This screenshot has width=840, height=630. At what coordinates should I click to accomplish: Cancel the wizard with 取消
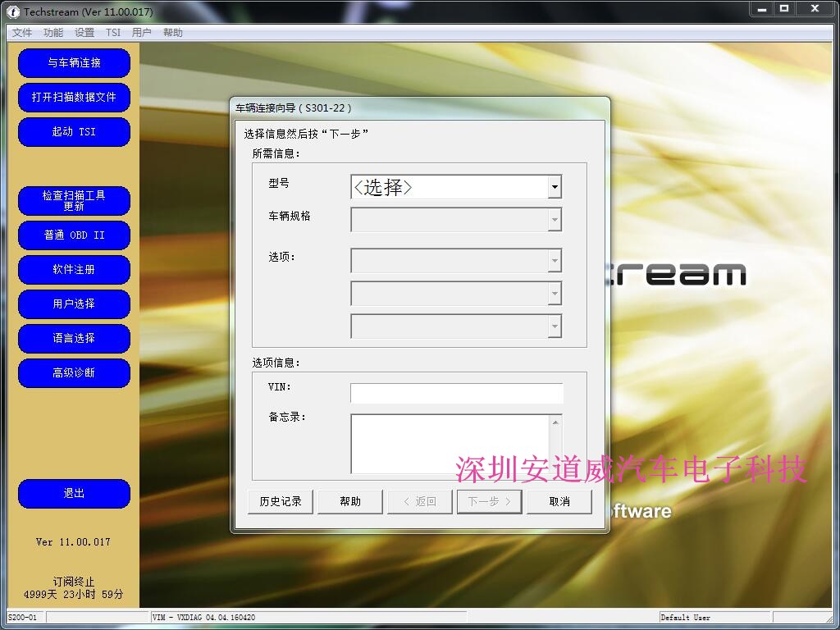tap(559, 502)
